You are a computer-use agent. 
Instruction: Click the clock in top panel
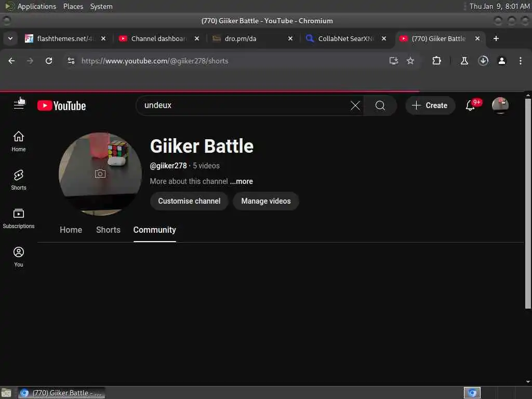point(499,6)
